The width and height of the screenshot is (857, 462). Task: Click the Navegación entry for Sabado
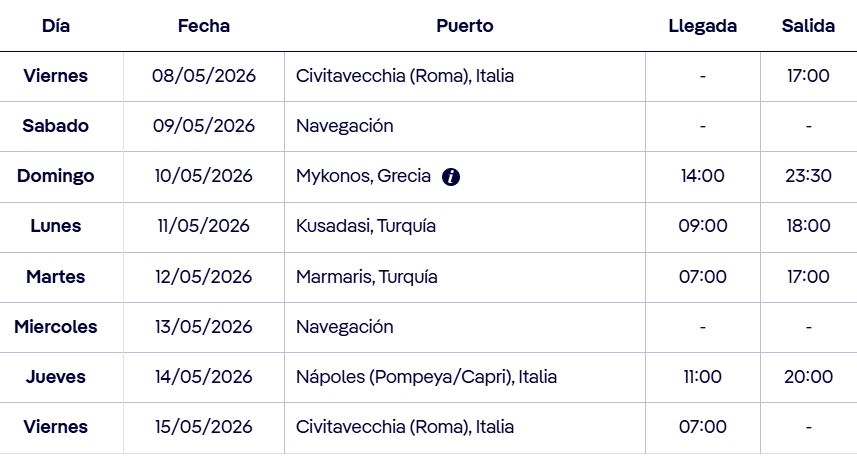coord(345,126)
